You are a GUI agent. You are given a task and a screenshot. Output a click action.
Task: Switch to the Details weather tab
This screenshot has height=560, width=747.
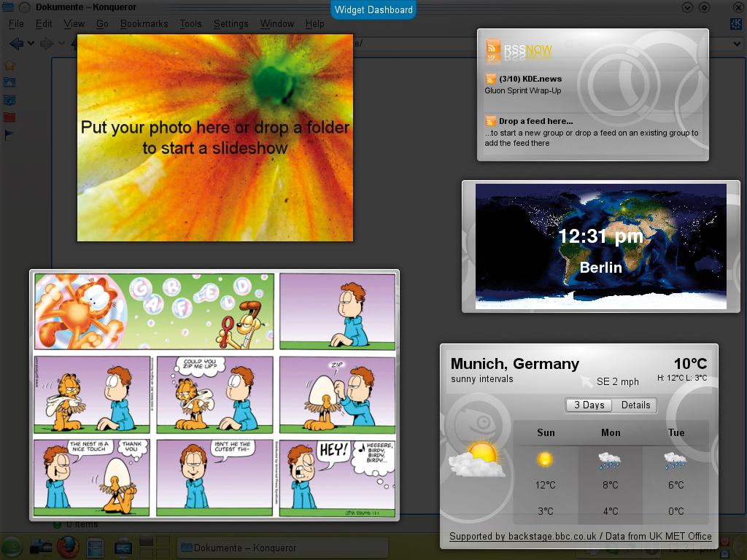pos(635,405)
